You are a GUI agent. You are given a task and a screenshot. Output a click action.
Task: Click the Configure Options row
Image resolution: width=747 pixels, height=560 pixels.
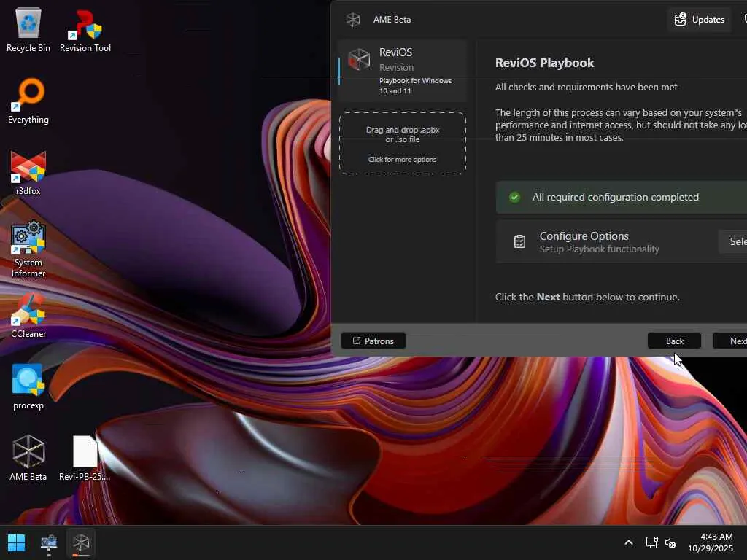point(622,241)
